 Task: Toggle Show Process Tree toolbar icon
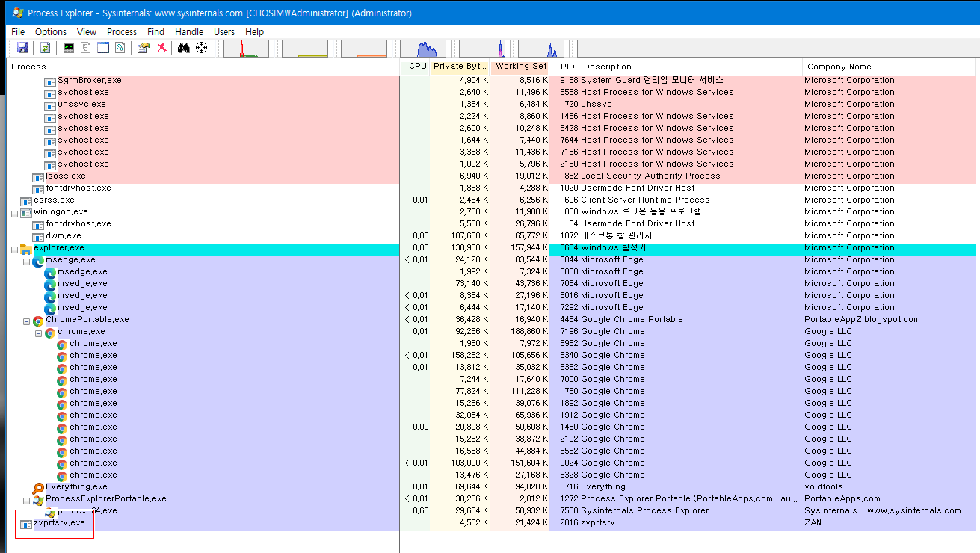[x=86, y=48]
